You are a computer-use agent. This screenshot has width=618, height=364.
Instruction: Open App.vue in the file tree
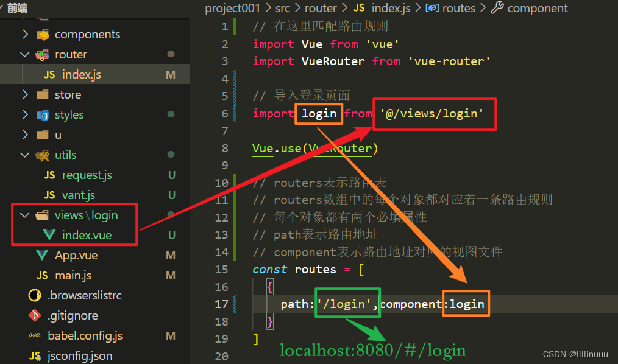point(76,256)
